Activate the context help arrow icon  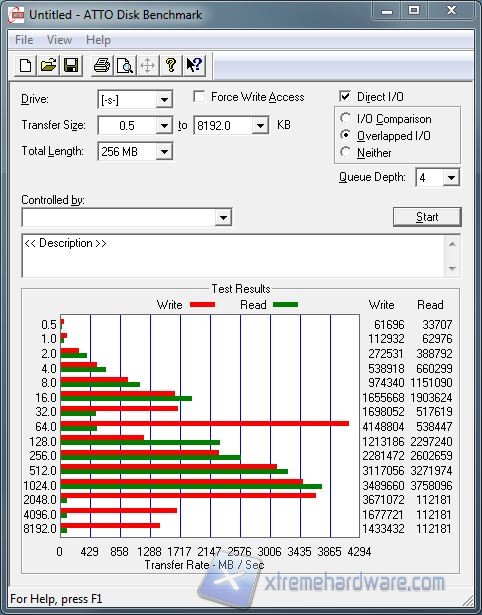(x=194, y=65)
